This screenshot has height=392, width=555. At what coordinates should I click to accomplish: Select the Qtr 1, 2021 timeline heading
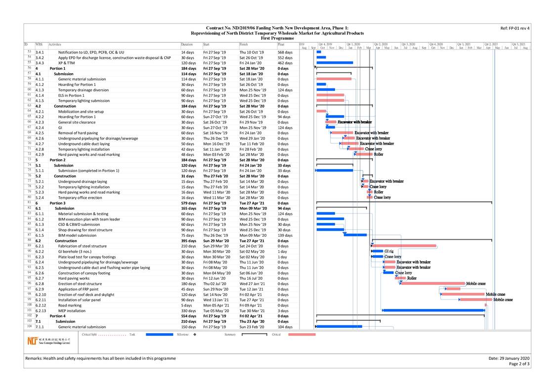(464, 44)
